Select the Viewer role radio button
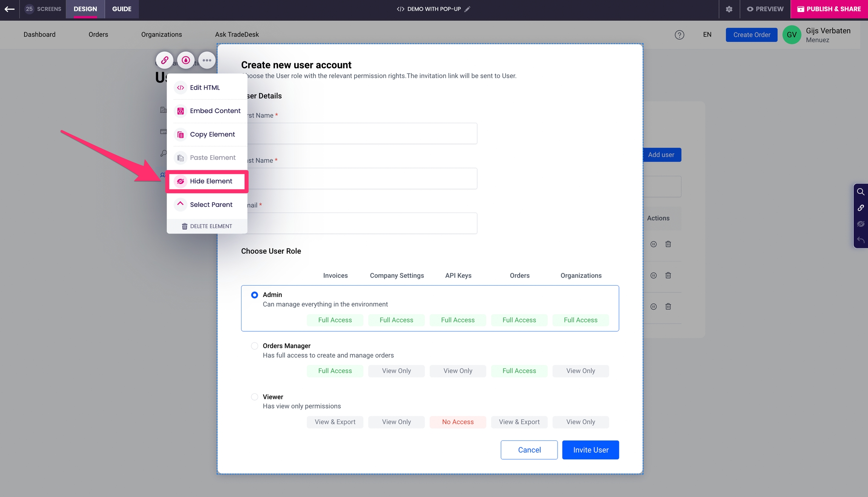 255,397
